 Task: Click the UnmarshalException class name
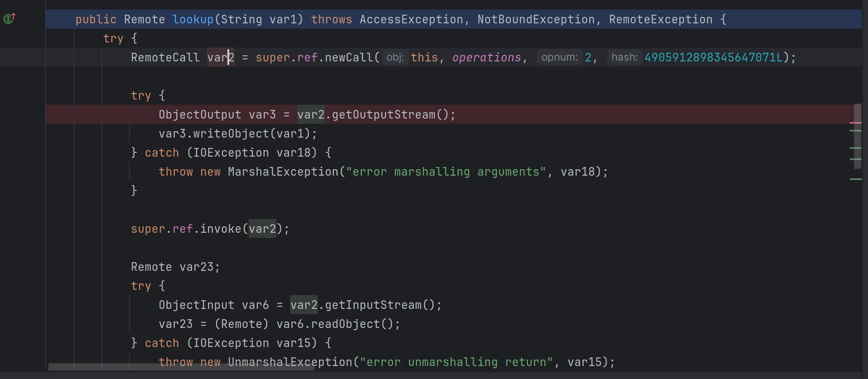[290, 362]
